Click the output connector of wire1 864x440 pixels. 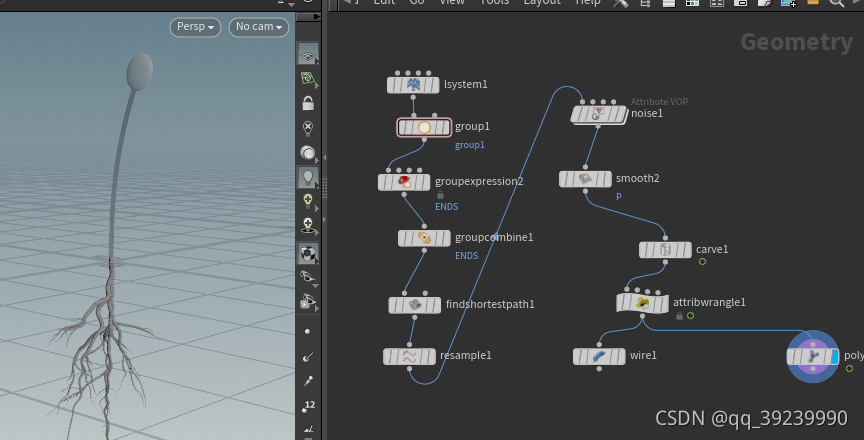[x=599, y=368]
